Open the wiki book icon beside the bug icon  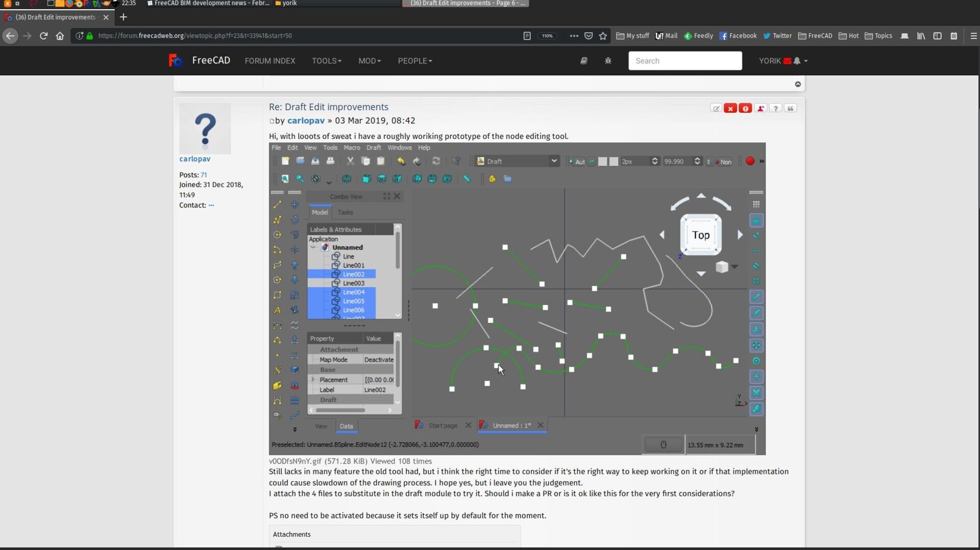tap(584, 61)
